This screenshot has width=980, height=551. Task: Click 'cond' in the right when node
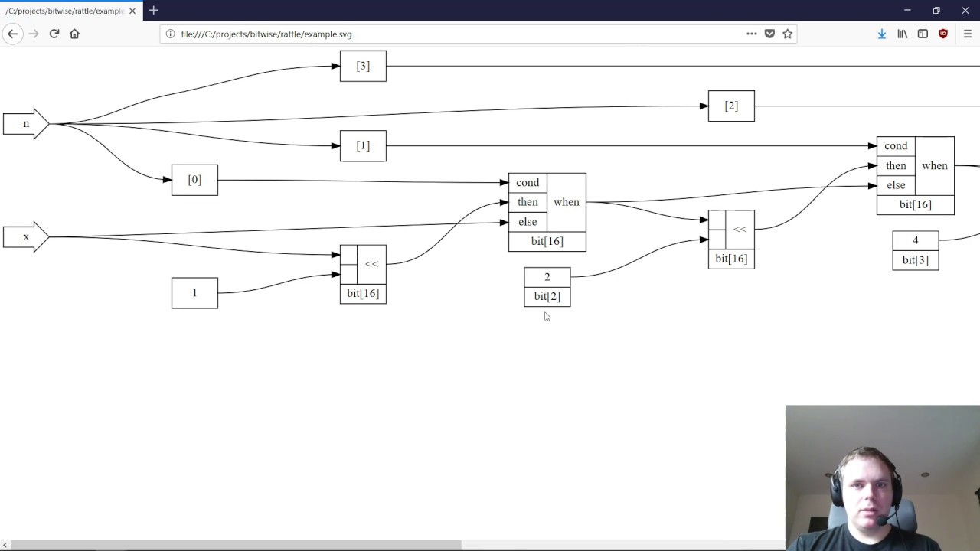(x=896, y=146)
